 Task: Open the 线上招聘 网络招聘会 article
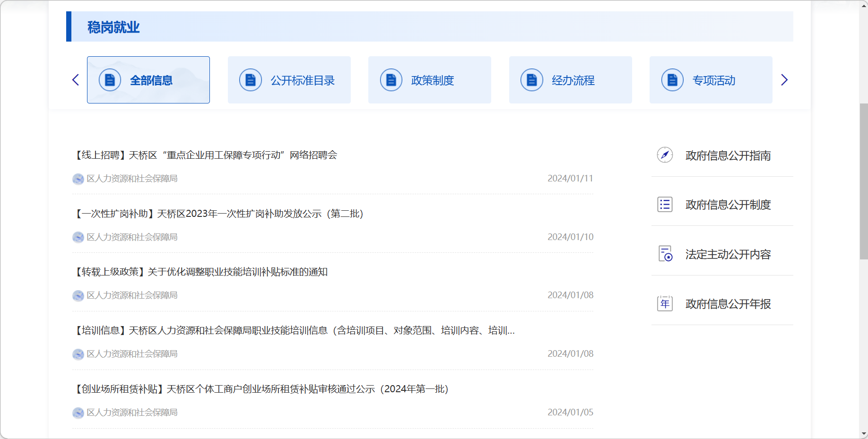pyautogui.click(x=206, y=155)
